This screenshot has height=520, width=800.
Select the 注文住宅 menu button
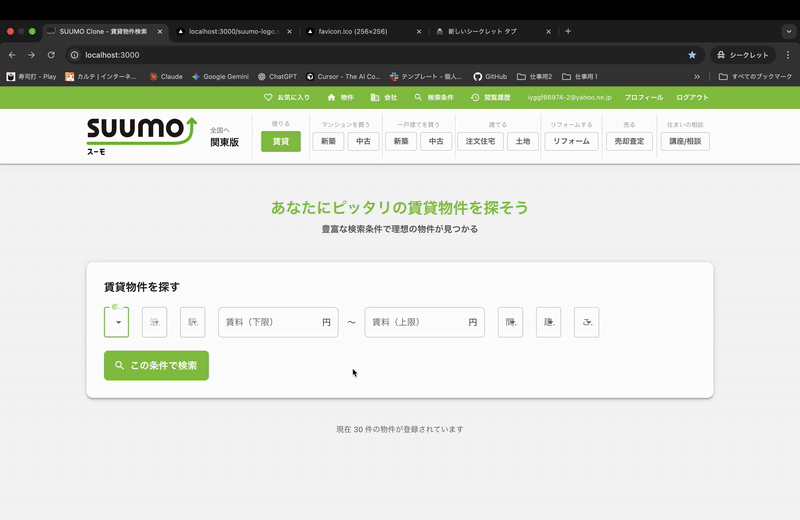click(481, 141)
